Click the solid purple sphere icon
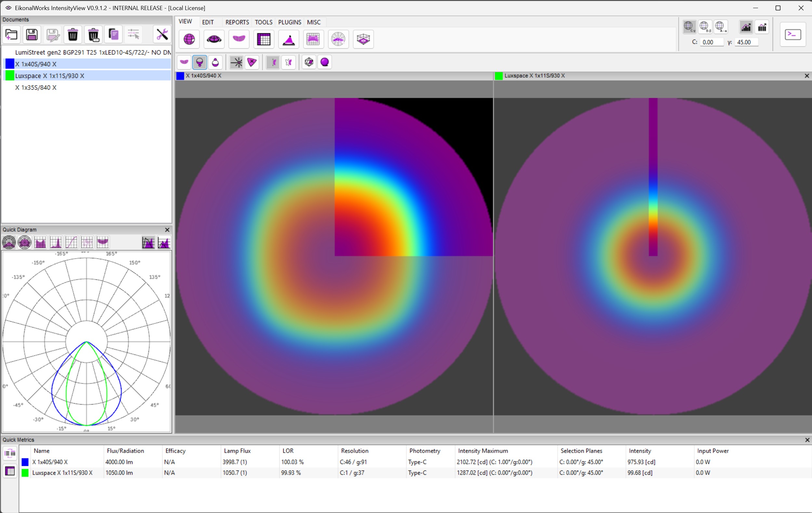The height and width of the screenshot is (513, 812). [325, 62]
